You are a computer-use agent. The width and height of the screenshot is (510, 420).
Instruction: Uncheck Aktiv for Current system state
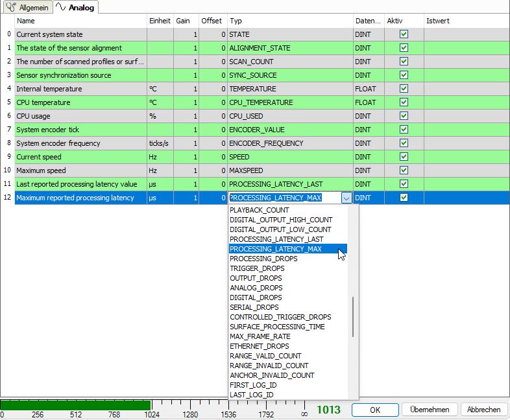coord(404,34)
